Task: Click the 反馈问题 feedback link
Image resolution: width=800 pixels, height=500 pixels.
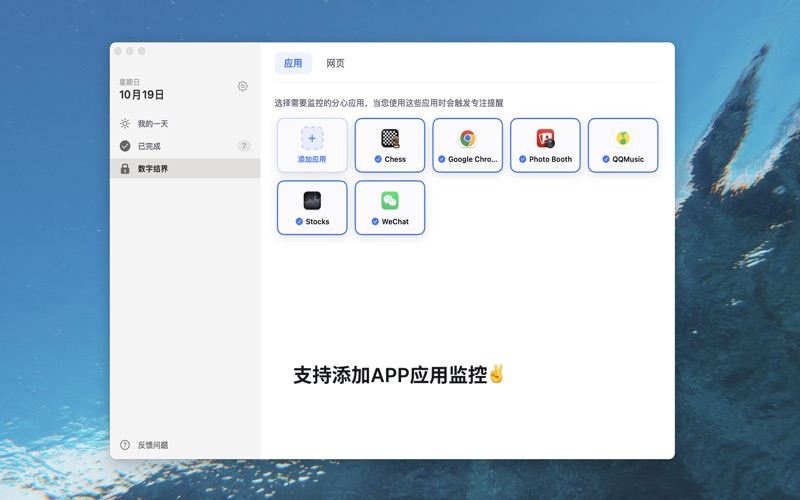Action: click(x=153, y=445)
